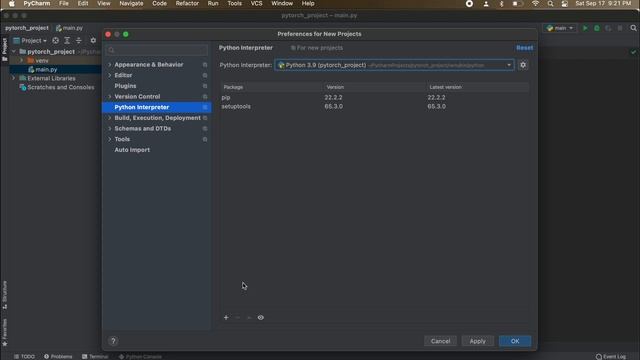Expand the Tools settings category
The height and width of the screenshot is (360, 640).
(109, 139)
